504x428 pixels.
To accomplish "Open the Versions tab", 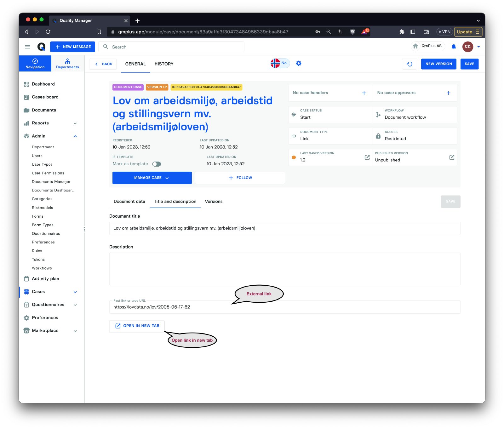I will [x=214, y=202].
